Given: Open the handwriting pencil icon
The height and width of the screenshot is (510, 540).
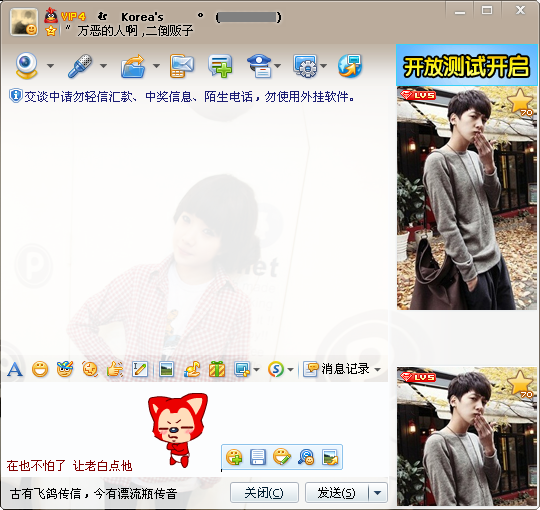Looking at the screenshot, I should coord(140,370).
